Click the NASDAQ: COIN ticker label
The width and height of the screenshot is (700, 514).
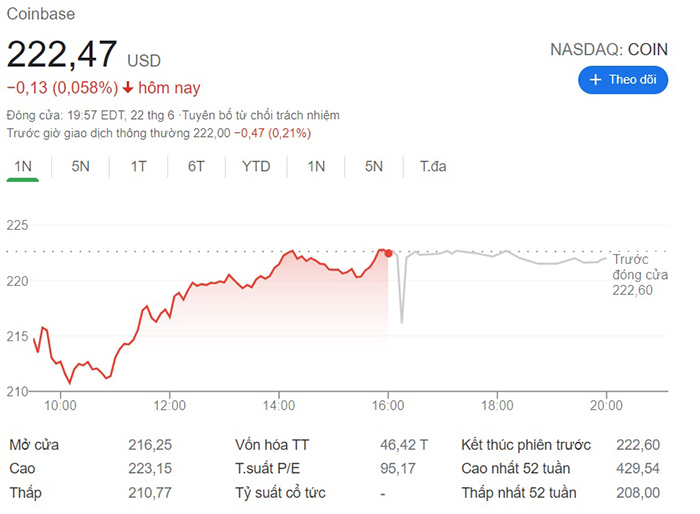(x=609, y=50)
